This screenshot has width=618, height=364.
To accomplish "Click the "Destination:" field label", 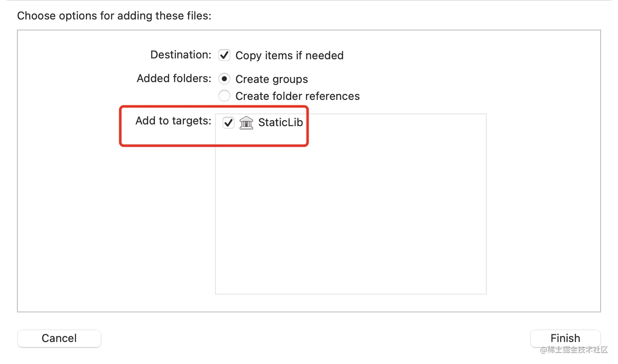I will tap(181, 55).
